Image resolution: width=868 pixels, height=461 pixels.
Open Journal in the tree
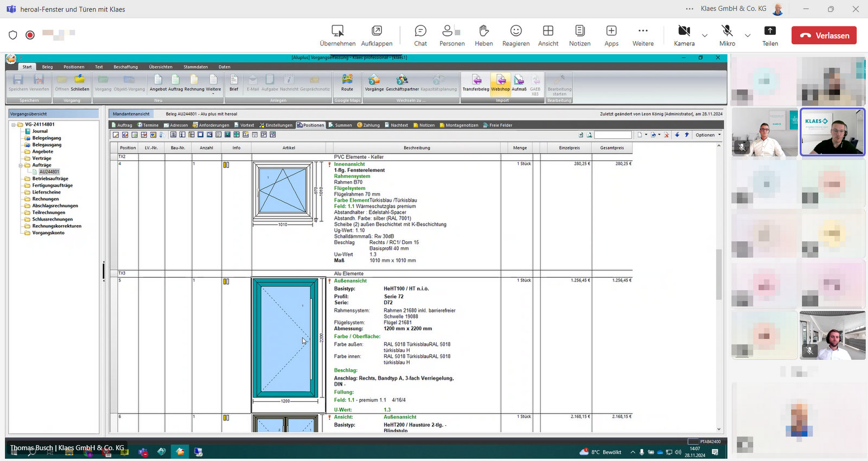(x=40, y=131)
